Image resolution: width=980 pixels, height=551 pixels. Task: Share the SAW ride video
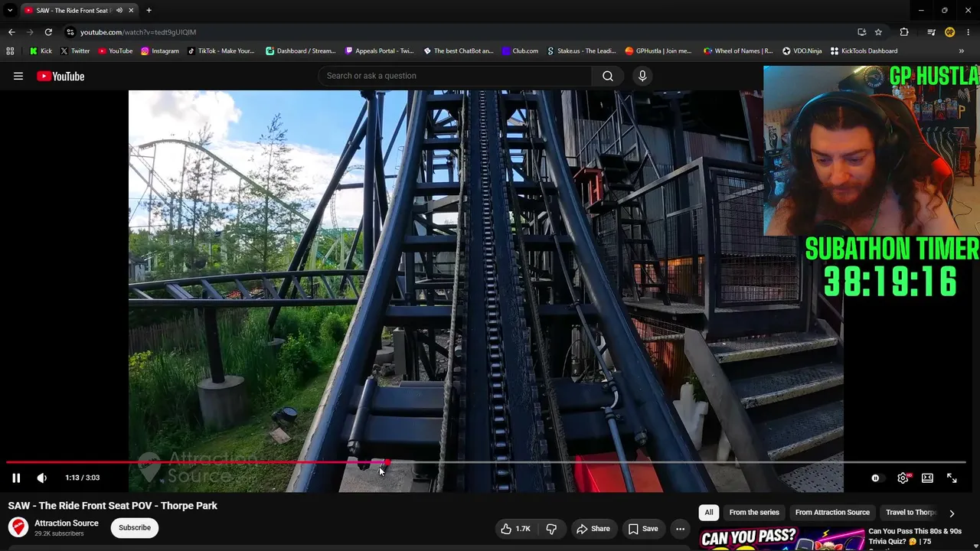click(x=593, y=528)
